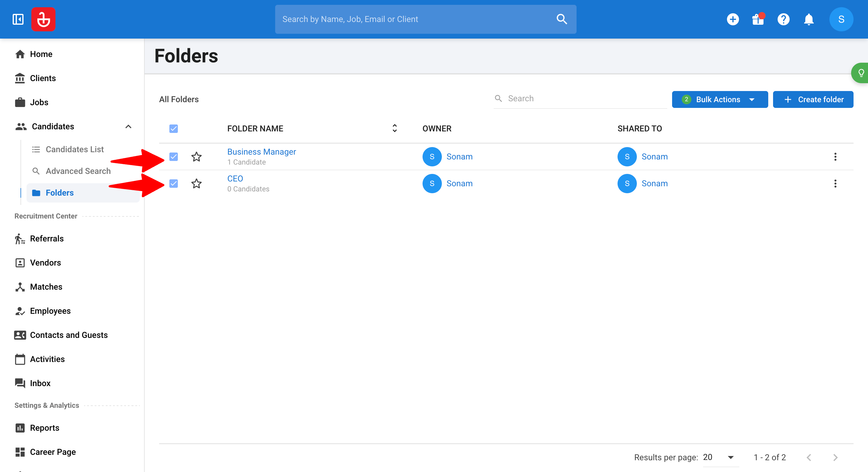Viewport: 868px width, 472px height.
Task: Click the magnifier icon in the top search bar
Action: click(x=562, y=19)
